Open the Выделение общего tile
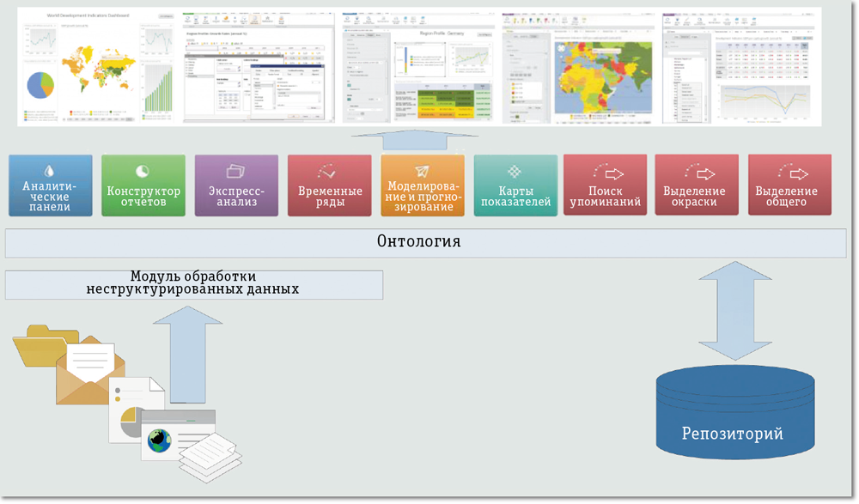This screenshot has height=504, width=859. [x=789, y=185]
